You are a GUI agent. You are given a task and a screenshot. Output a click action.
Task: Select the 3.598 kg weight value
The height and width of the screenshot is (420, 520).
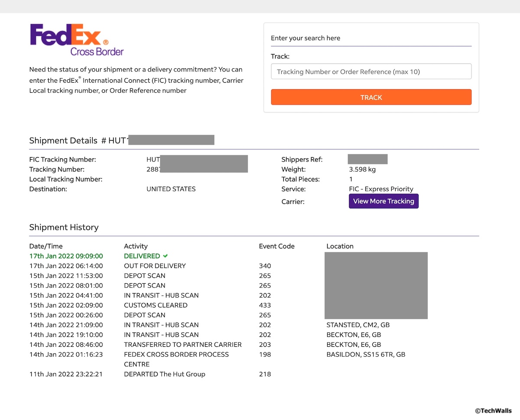click(362, 169)
